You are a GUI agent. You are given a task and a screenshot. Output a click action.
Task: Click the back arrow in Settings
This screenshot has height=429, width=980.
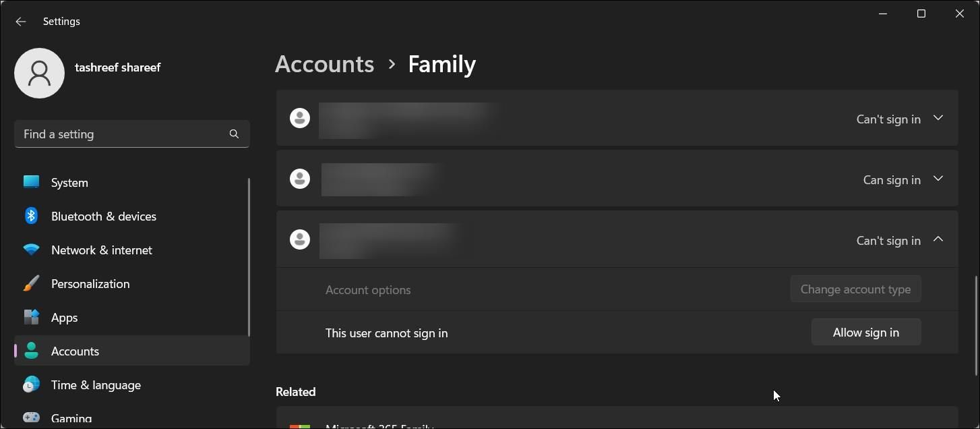pyautogui.click(x=21, y=22)
